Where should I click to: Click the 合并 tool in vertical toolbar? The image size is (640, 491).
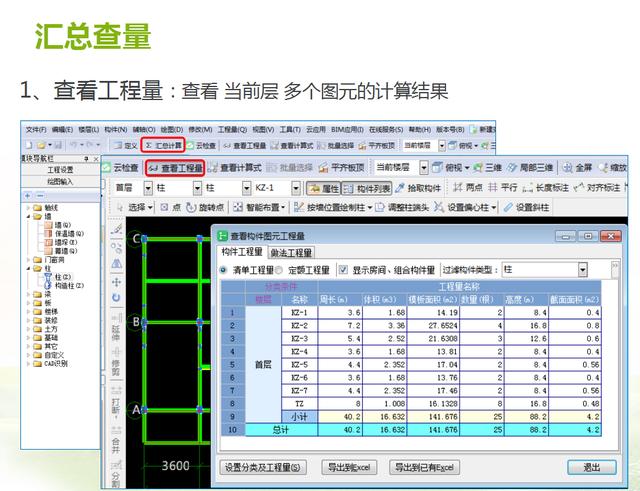click(x=116, y=440)
